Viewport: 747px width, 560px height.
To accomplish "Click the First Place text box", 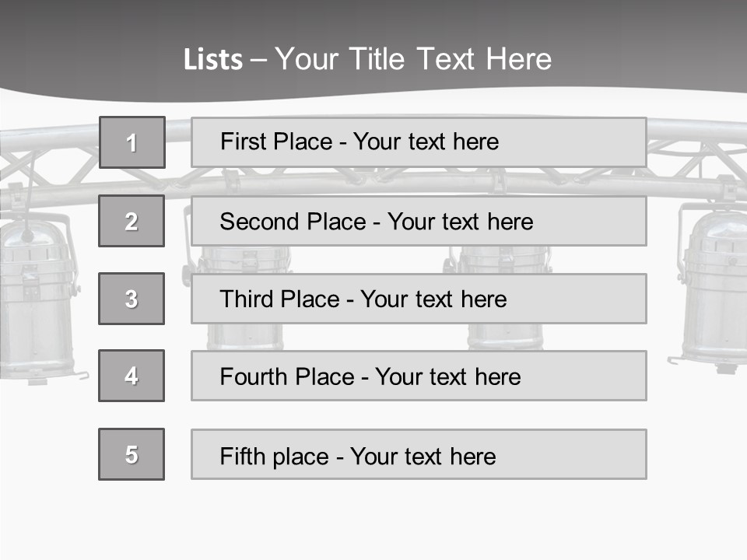I will [419, 142].
